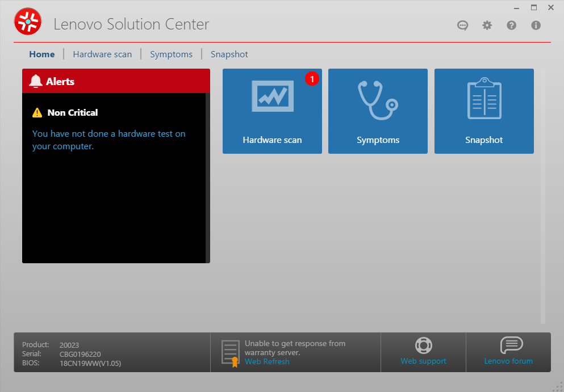Maximize the Lenovo Solution Center window
The height and width of the screenshot is (392, 564).
534,7
